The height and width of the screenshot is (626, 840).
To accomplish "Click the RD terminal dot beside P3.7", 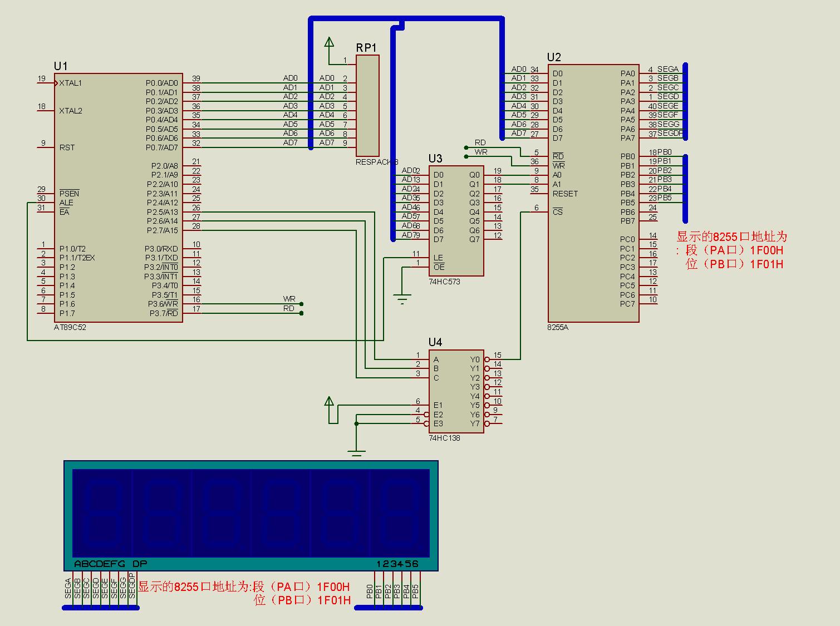I will (301, 313).
